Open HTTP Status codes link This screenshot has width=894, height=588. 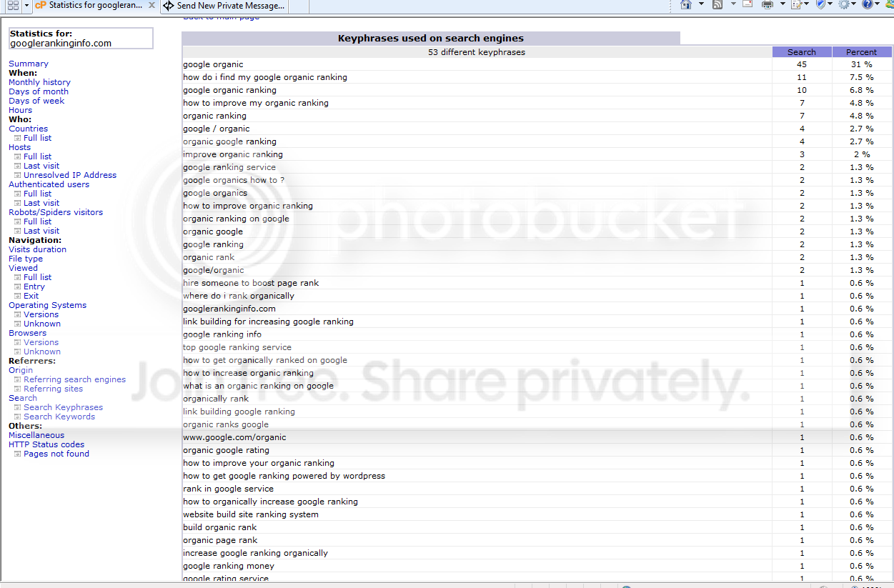tap(46, 444)
